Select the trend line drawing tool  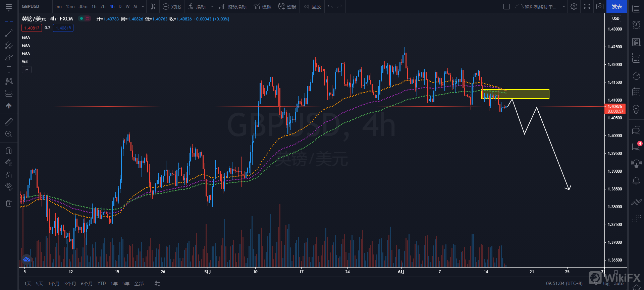[x=9, y=33]
